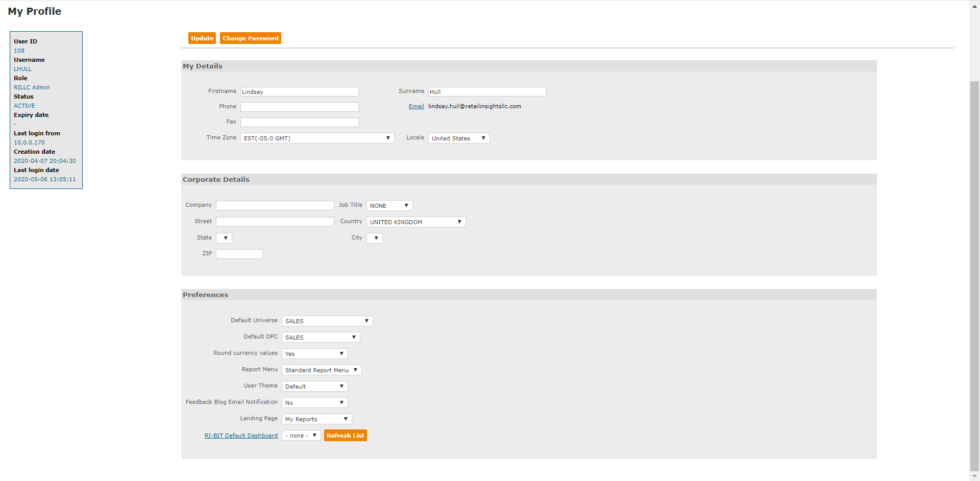980x481 pixels.
Task: Focus the Company input field
Action: click(x=275, y=206)
